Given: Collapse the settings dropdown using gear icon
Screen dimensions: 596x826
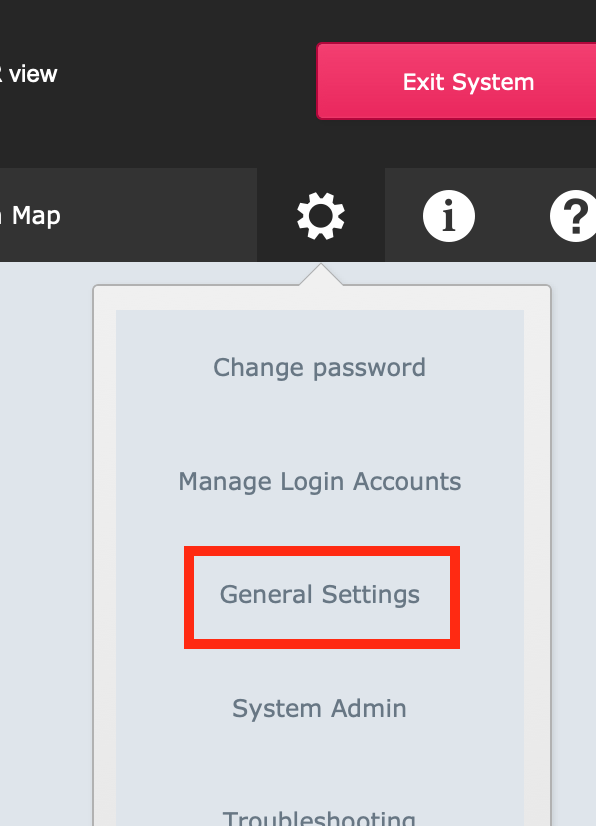Looking at the screenshot, I should point(320,216).
